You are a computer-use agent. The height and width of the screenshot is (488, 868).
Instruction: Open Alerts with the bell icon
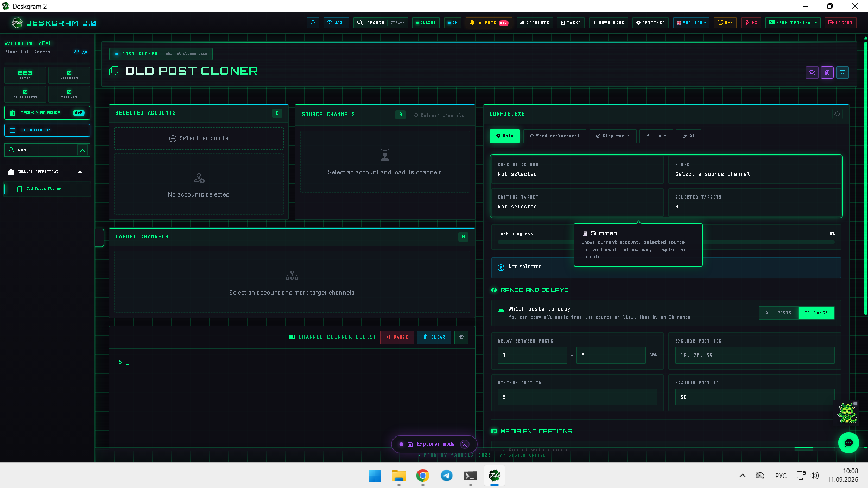489,23
